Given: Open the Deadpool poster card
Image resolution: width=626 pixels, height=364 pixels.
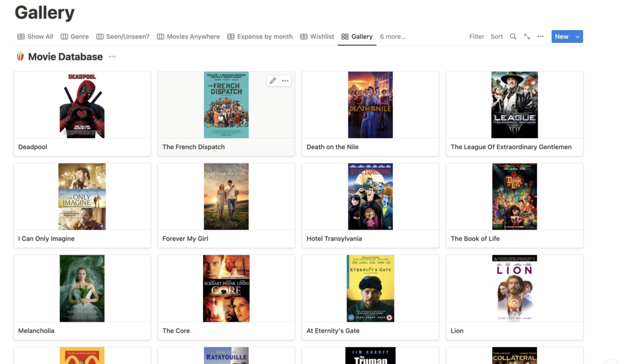Looking at the screenshot, I should 82,105.
